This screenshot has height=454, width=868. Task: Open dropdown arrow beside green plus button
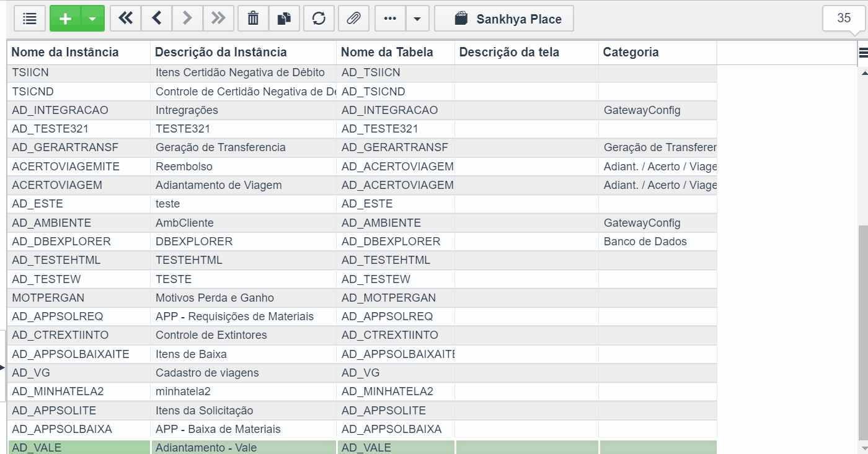[x=92, y=19]
